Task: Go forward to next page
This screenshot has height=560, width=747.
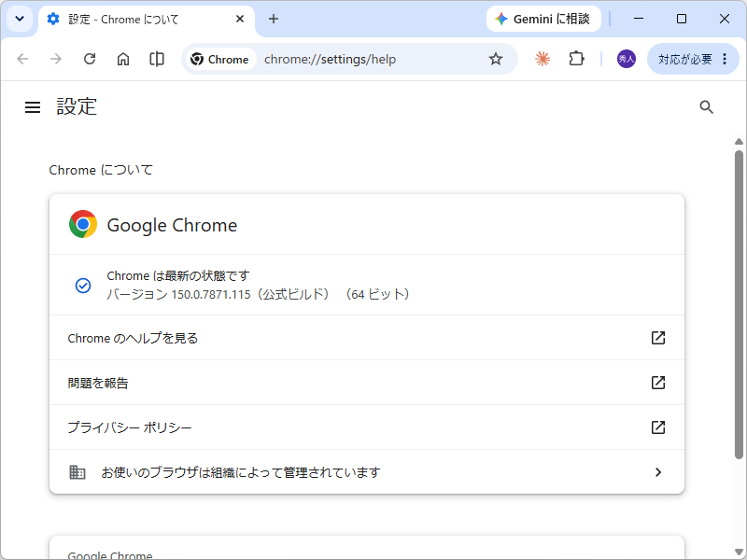Action: coord(56,59)
